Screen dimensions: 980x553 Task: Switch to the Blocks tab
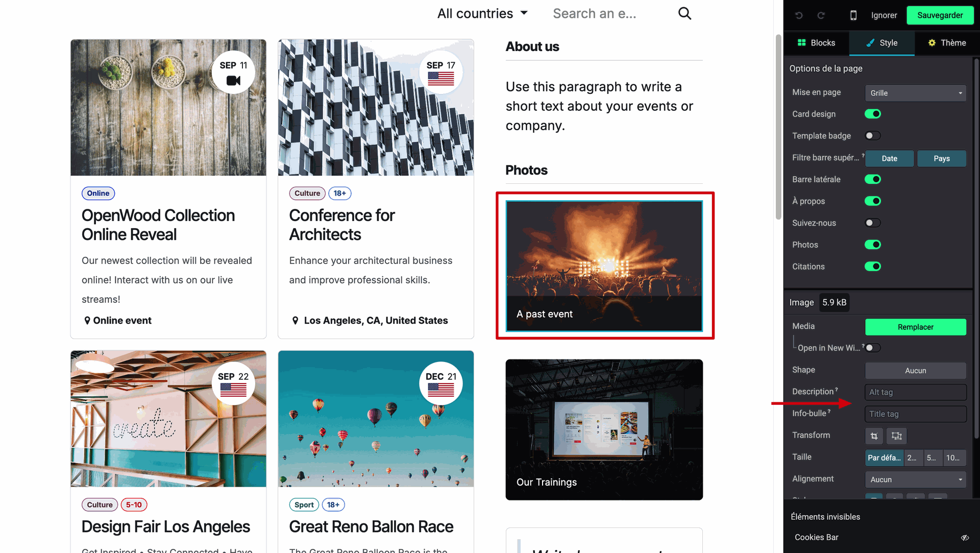(816, 43)
